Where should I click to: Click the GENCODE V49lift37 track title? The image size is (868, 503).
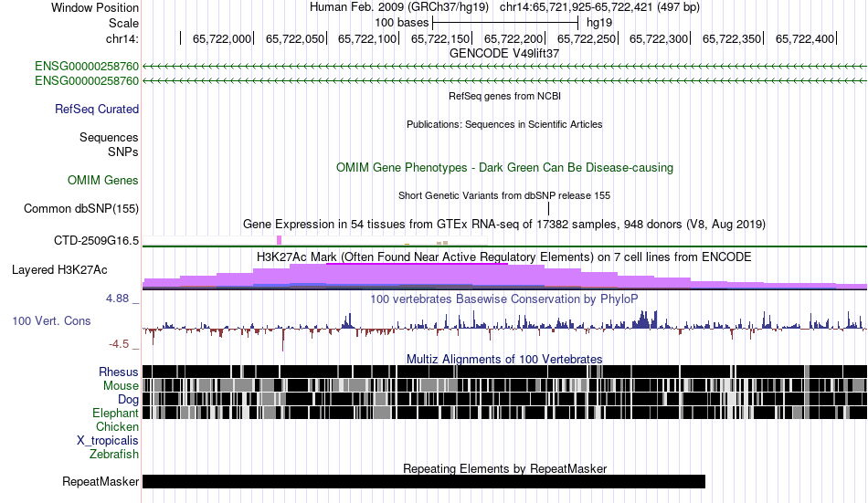504,54
